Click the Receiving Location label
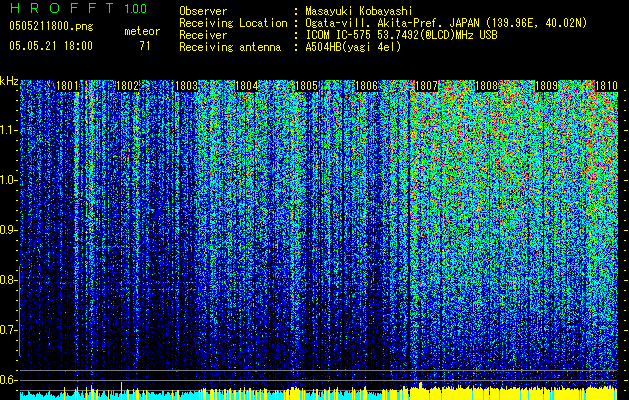The height and width of the screenshot is (400, 629). tap(233, 23)
